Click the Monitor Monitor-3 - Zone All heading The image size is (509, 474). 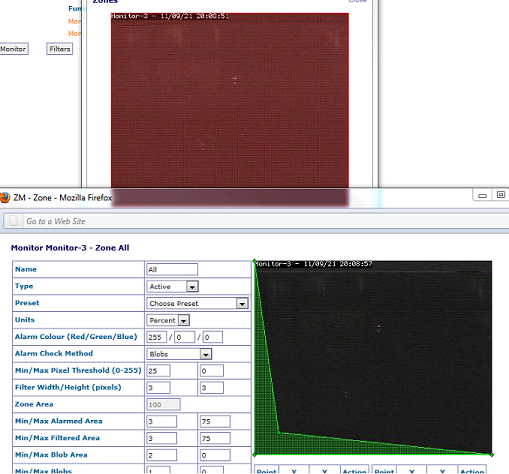70,248
